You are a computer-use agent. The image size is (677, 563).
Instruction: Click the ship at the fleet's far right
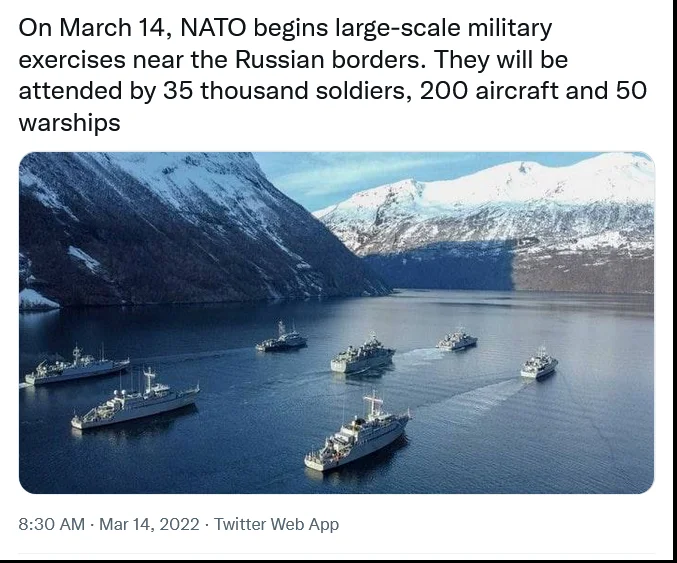pyautogui.click(x=539, y=363)
